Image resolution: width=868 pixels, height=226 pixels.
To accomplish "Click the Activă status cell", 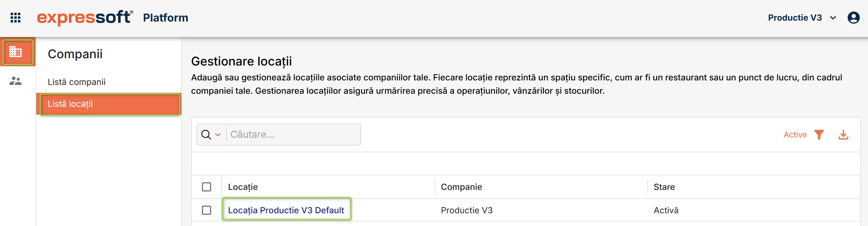I will 666,210.
